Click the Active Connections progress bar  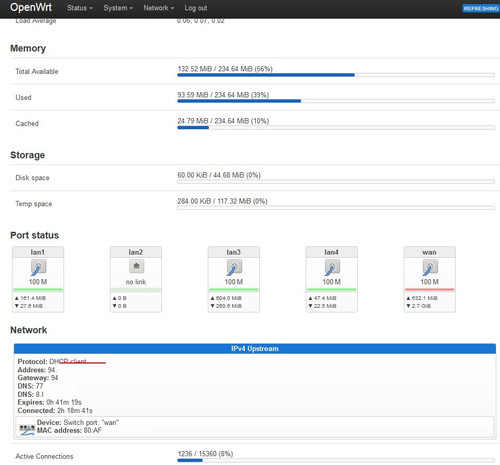click(x=336, y=460)
